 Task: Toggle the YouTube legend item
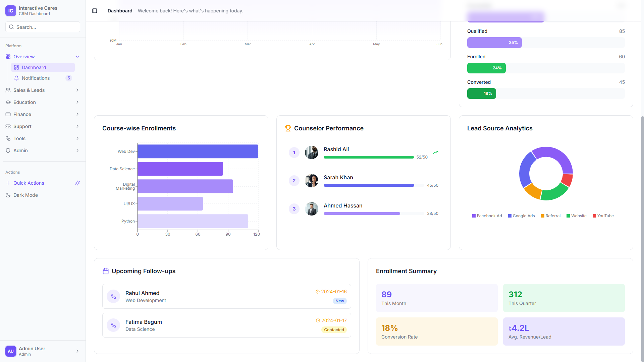603,216
